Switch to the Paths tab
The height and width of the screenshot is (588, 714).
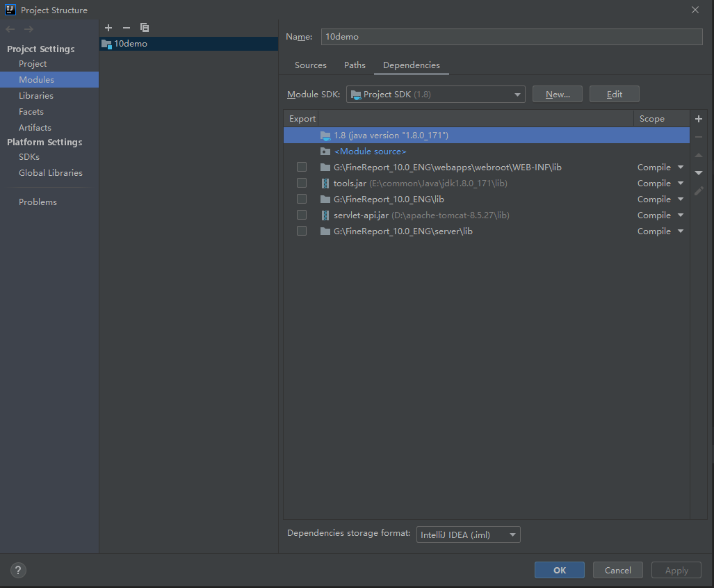[355, 65]
